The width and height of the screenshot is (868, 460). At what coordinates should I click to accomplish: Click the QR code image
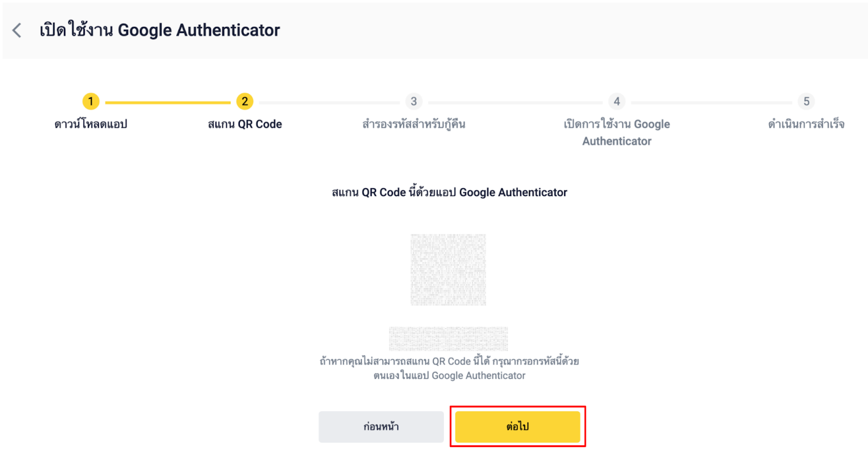[448, 270]
